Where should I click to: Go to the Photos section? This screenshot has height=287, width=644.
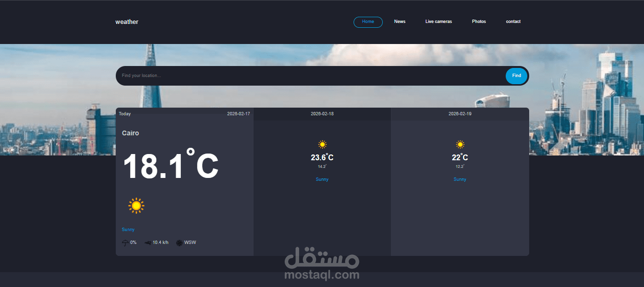478,22
